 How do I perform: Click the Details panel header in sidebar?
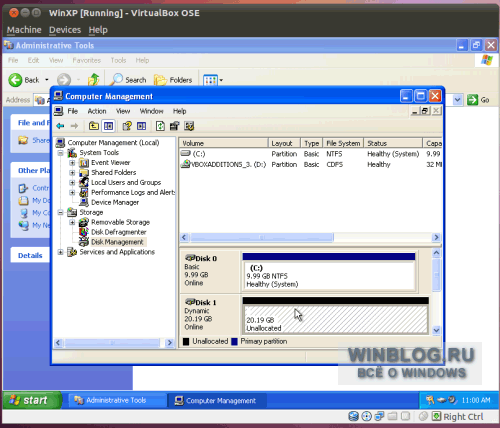pos(30,255)
